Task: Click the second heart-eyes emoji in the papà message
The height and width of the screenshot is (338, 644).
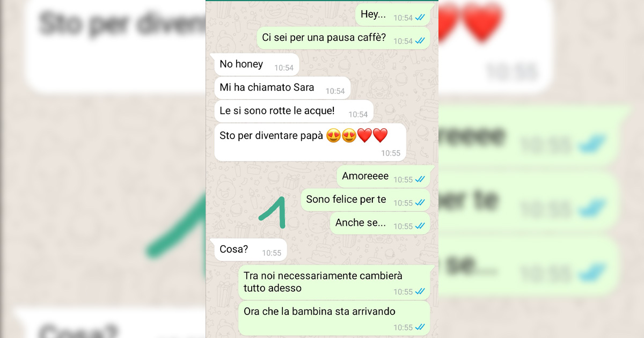Action: [349, 136]
